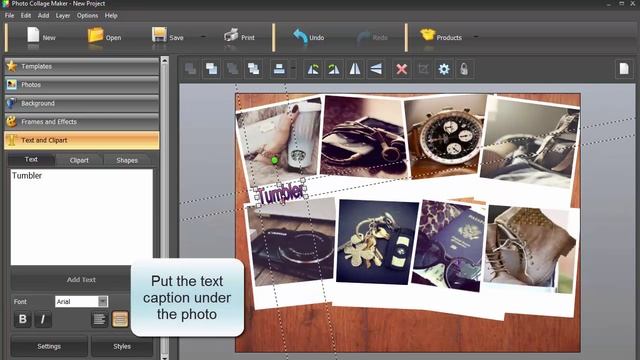Print the collage using Print icon

click(x=239, y=37)
